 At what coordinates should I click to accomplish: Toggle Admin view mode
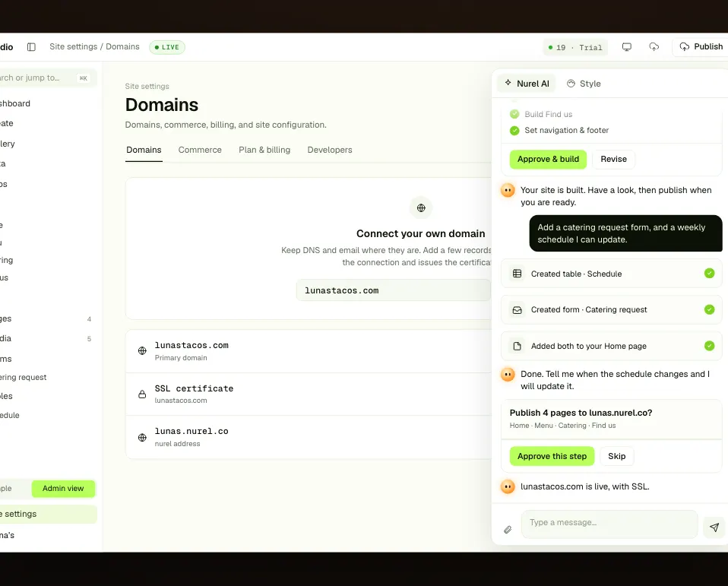63,489
